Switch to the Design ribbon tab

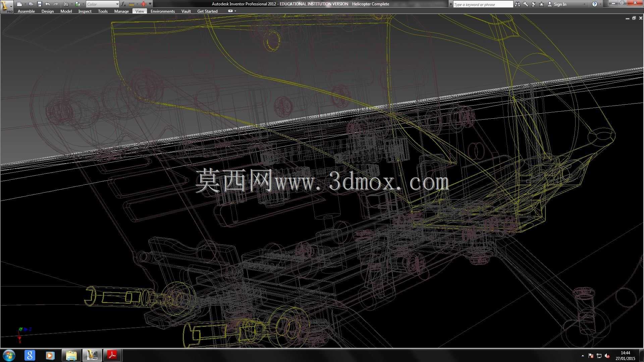click(48, 11)
